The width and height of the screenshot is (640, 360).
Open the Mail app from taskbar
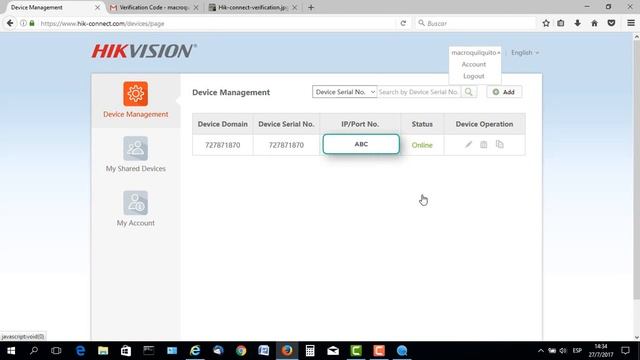tap(333, 351)
